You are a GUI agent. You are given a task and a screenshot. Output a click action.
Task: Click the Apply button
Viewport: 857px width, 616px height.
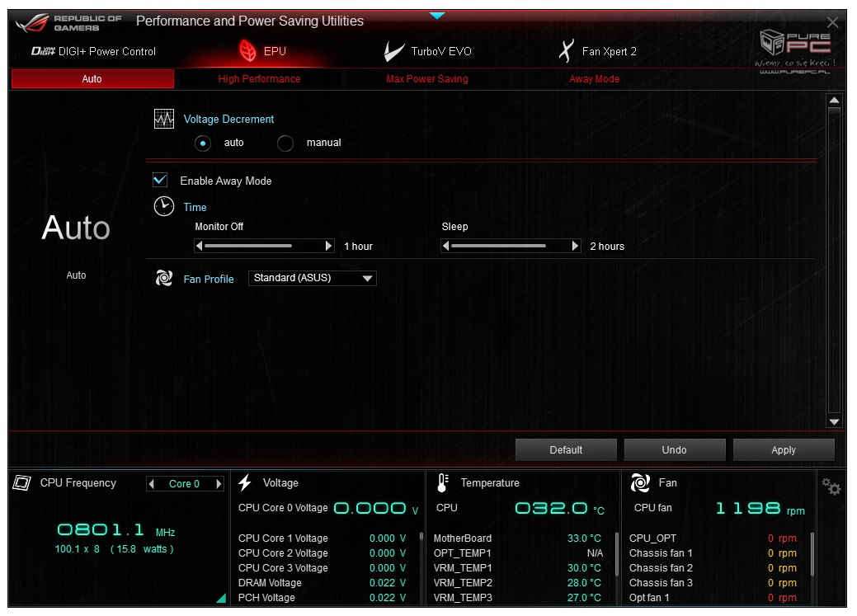pyautogui.click(x=783, y=450)
